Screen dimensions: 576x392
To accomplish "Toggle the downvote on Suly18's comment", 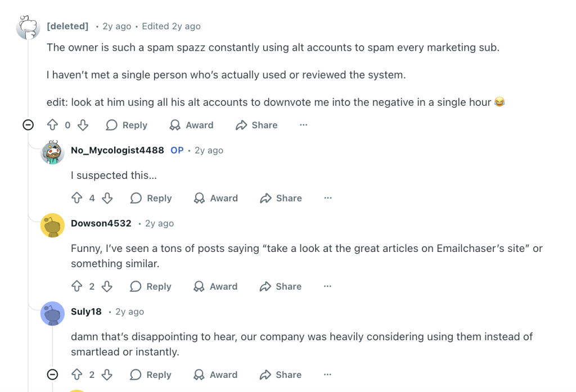I will click(108, 375).
